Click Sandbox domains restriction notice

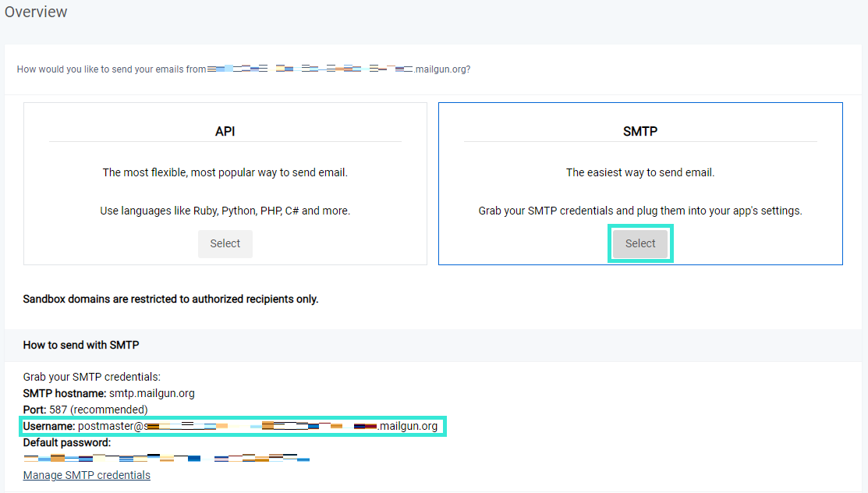[x=171, y=299]
